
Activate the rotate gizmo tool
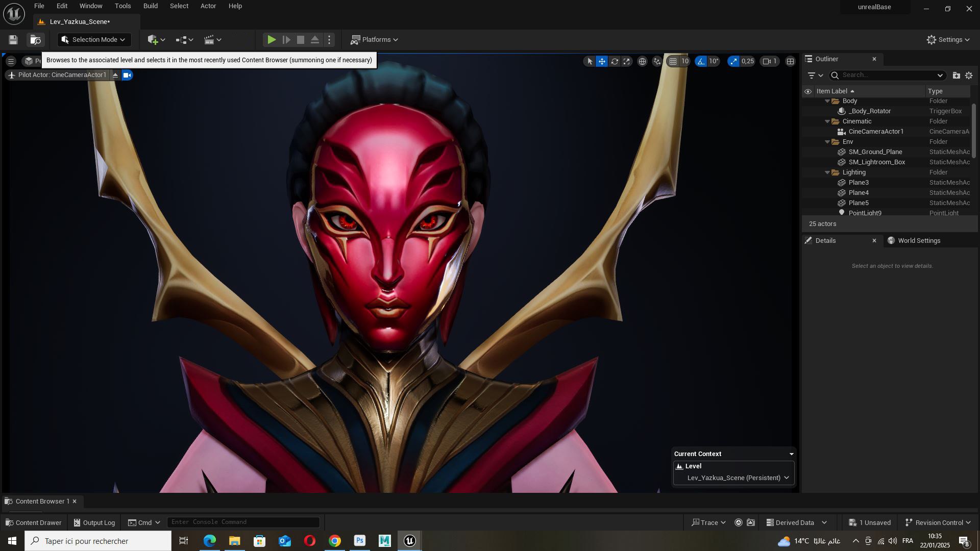pyautogui.click(x=615, y=61)
